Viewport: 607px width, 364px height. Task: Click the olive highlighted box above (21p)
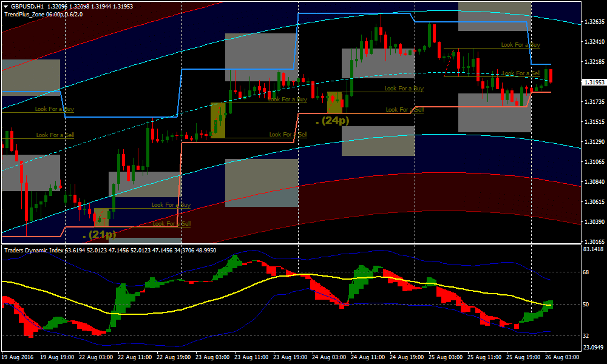101,217
